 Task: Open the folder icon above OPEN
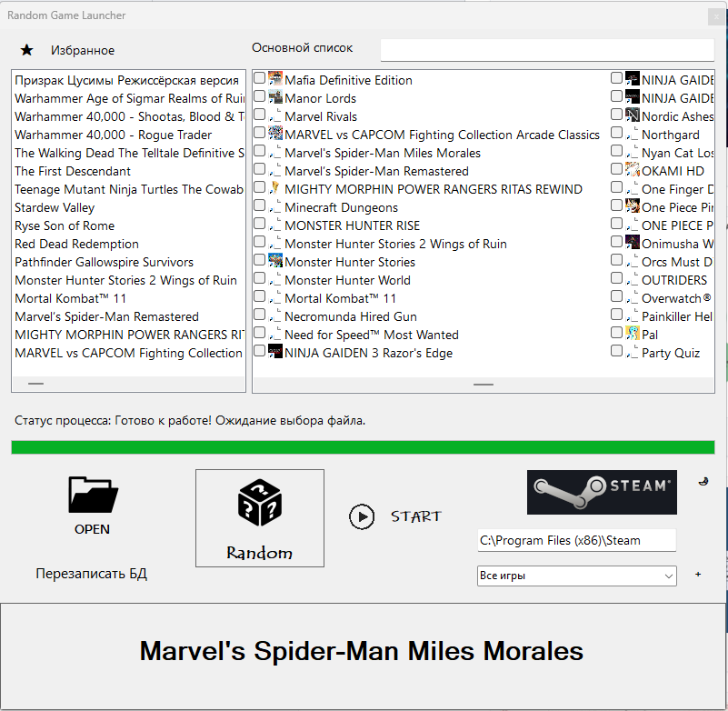(93, 495)
